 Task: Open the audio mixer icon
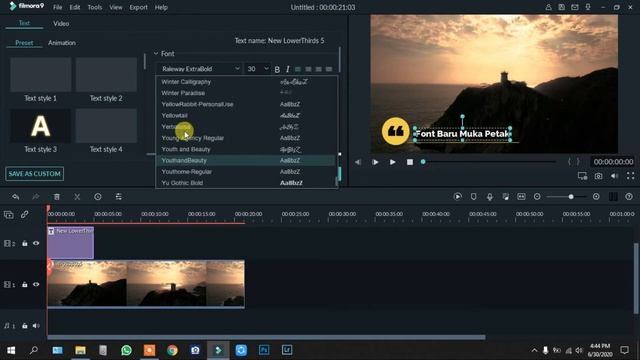pyautogui.click(x=506, y=197)
